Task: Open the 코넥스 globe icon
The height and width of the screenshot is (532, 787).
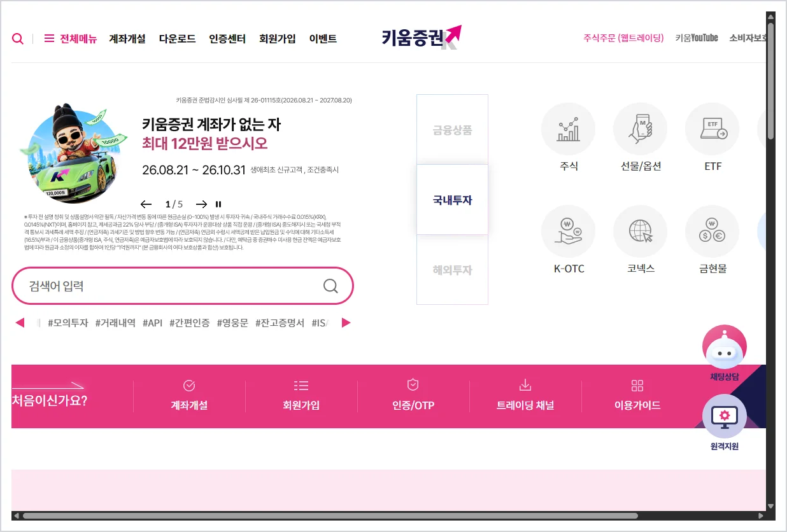Action: coord(641,232)
